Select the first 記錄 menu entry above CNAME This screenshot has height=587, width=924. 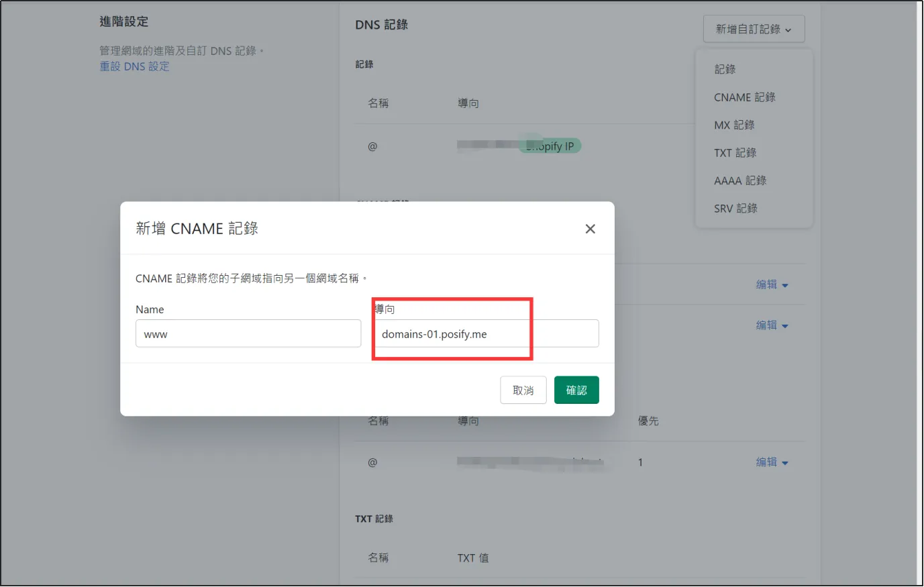pos(725,69)
